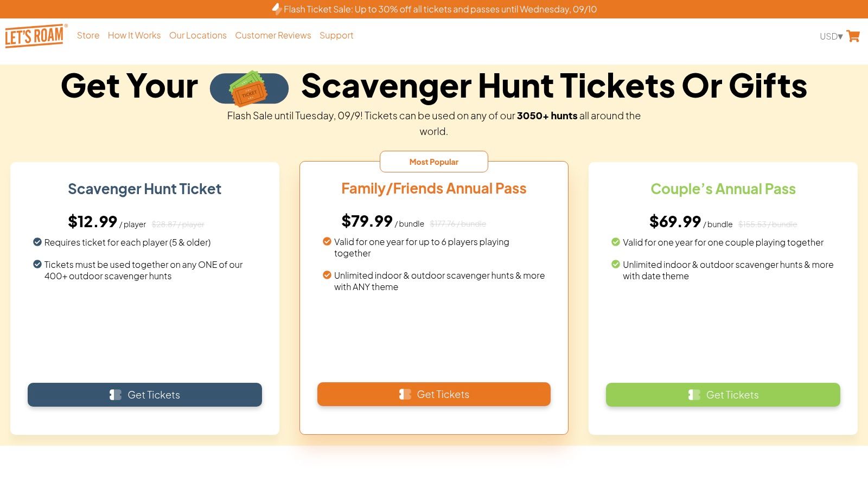Image resolution: width=868 pixels, height=488 pixels.
Task: Click orange checkmark beside 'Valid for one year for up to 6 players'
Action: (327, 241)
